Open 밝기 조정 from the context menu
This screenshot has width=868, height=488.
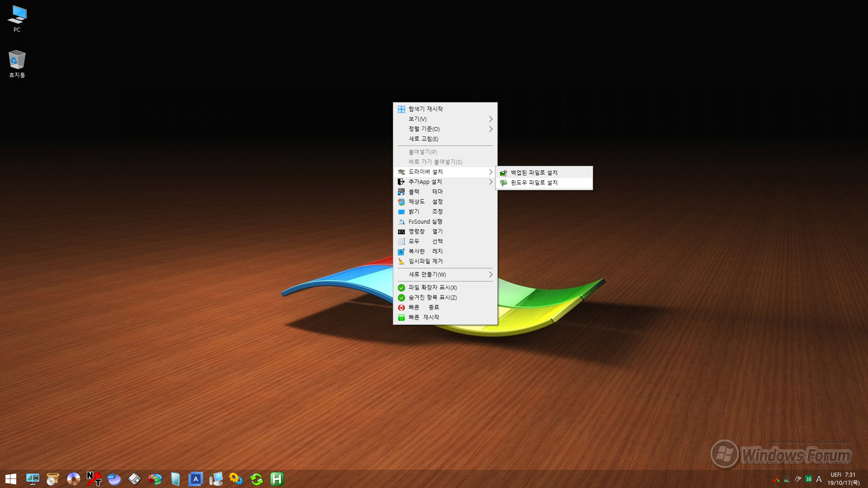click(x=445, y=211)
